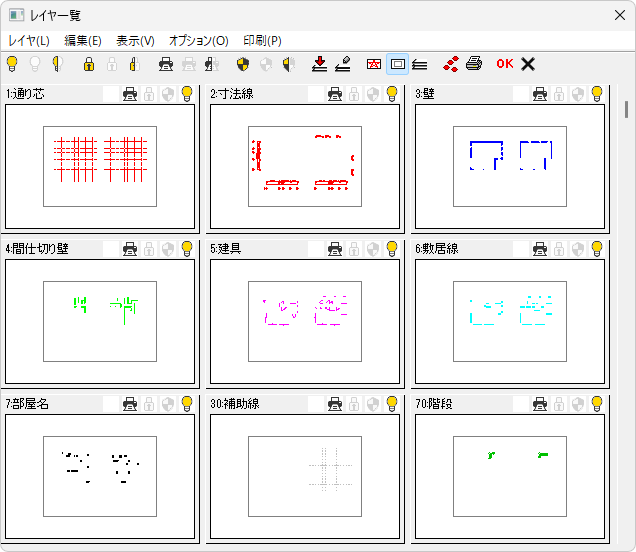Image resolution: width=636 pixels, height=552 pixels.
Task: Click the grey padlock unlock-all toolbar icon
Action: coord(112,64)
